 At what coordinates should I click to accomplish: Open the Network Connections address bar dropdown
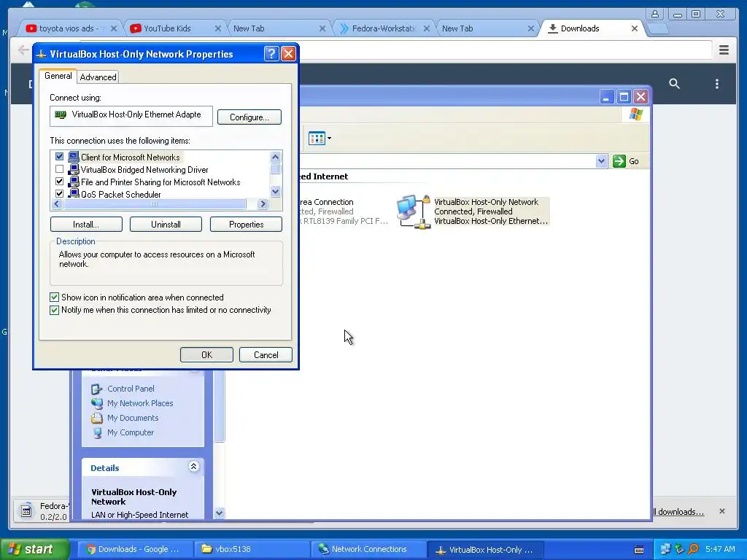pyautogui.click(x=601, y=161)
